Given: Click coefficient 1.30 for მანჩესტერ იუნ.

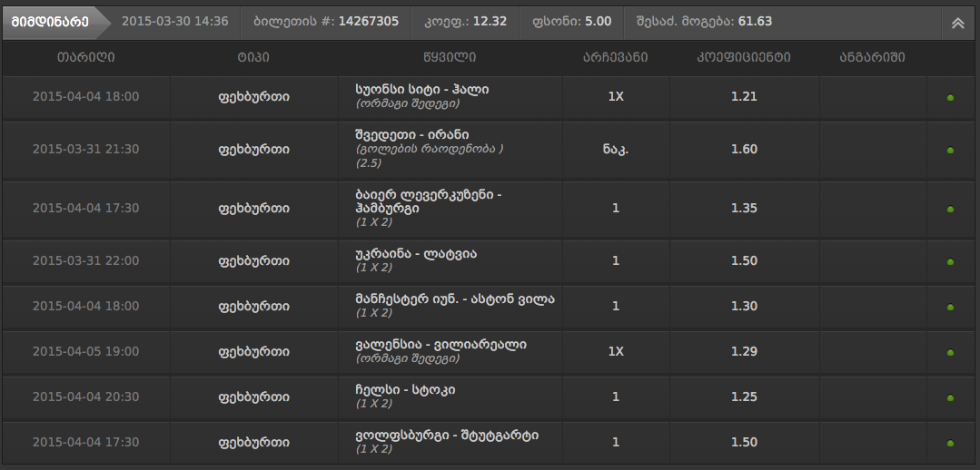Looking at the screenshot, I should 744,307.
